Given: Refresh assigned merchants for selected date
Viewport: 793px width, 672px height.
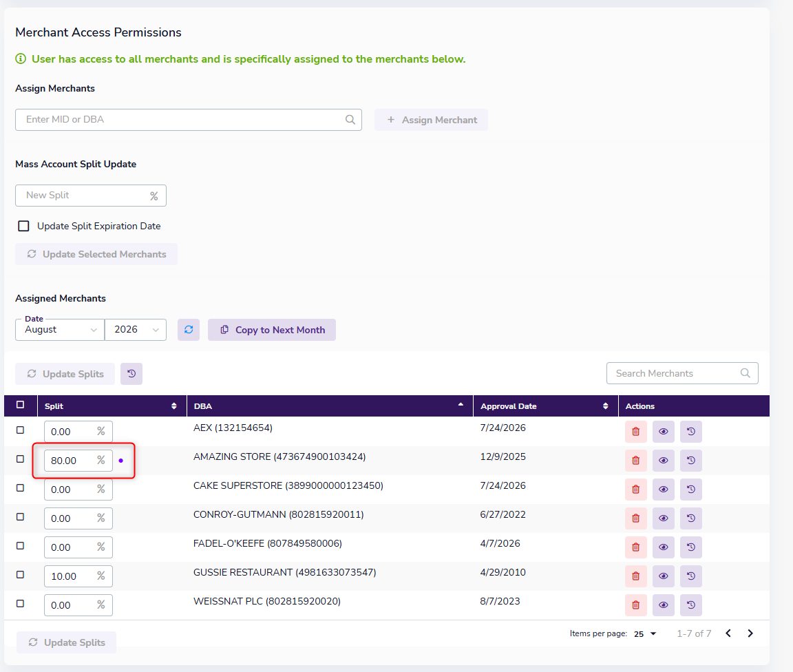Looking at the screenshot, I should [x=189, y=329].
